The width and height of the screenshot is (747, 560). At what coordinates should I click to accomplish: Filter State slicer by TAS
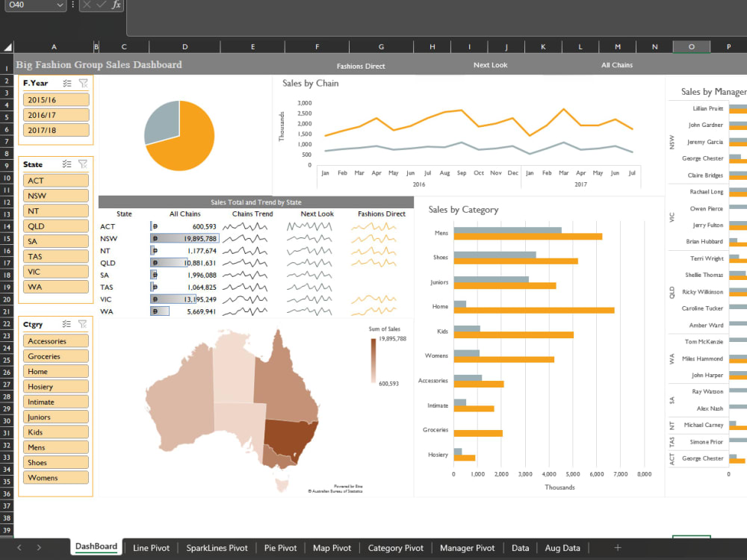[x=56, y=256]
